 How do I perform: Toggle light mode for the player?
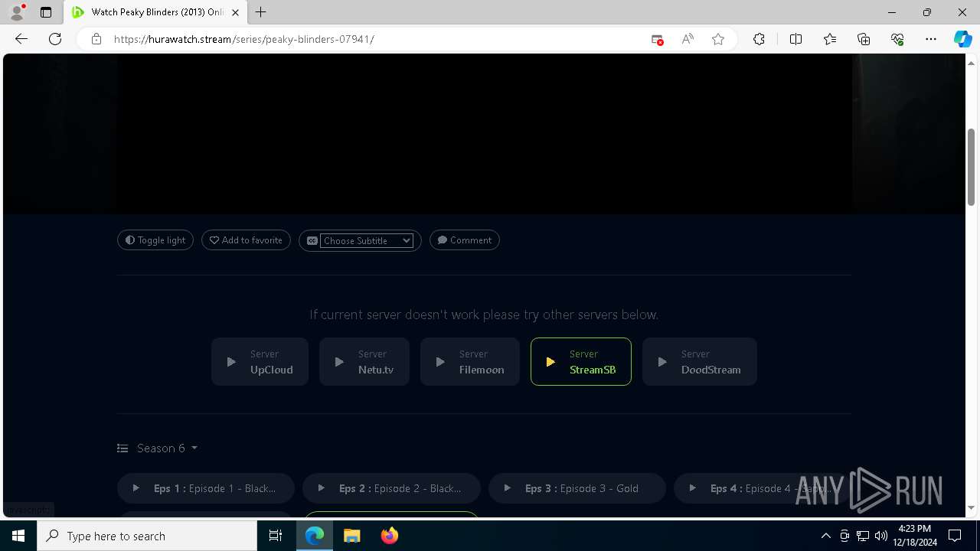pos(155,240)
